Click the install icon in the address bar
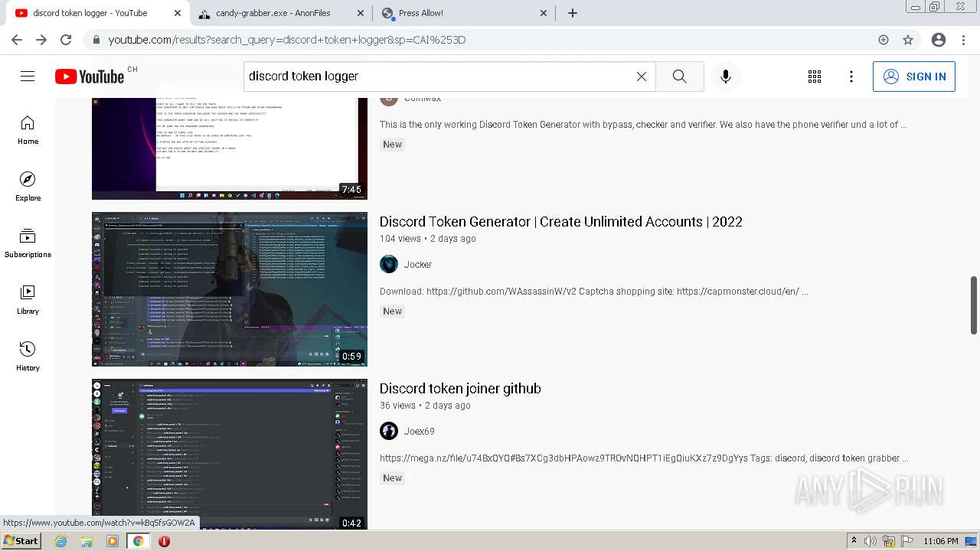 884,40
